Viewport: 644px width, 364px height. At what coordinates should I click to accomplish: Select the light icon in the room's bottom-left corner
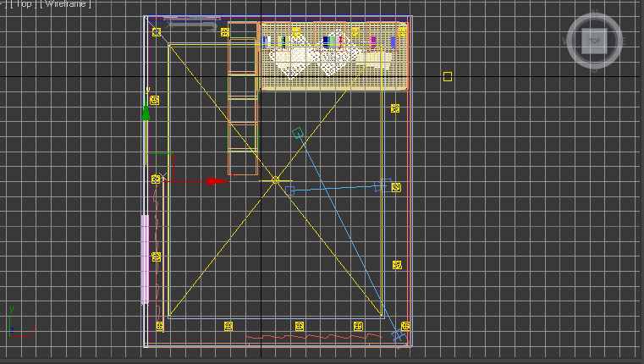160,326
